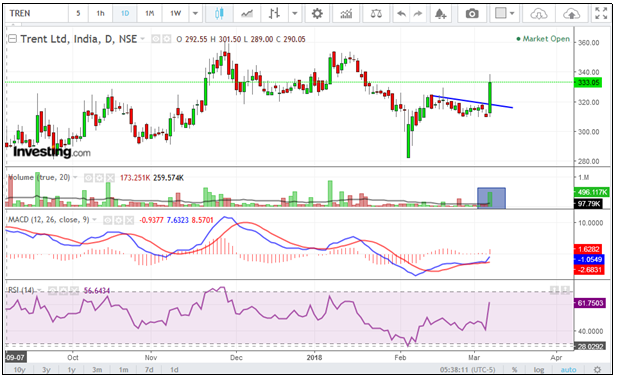Viewport: 617px width, 381px height.
Task: Switch to the area chart style icon
Action: pos(247,14)
